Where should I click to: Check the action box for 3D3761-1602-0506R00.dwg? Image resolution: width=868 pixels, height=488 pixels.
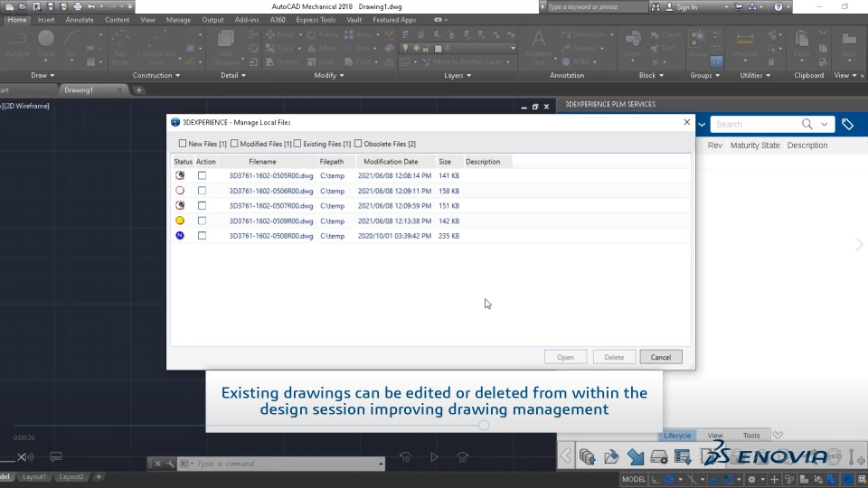tap(202, 191)
